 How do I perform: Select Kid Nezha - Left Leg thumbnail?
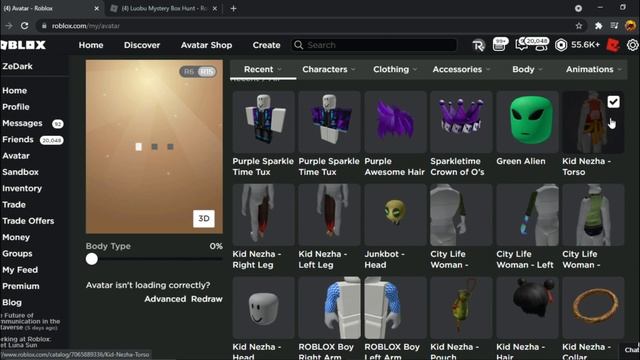[329, 215]
